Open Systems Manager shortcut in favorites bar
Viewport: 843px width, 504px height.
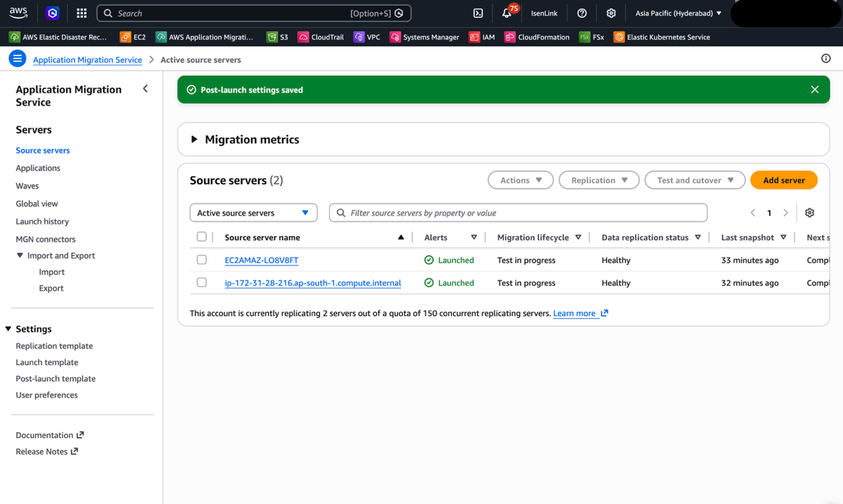tap(424, 37)
